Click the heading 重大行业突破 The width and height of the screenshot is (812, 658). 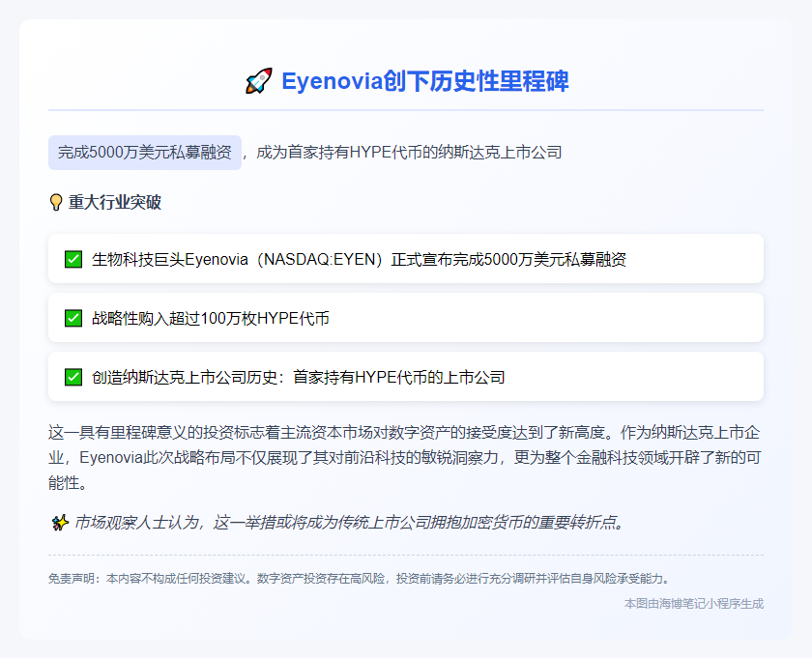pos(114,202)
